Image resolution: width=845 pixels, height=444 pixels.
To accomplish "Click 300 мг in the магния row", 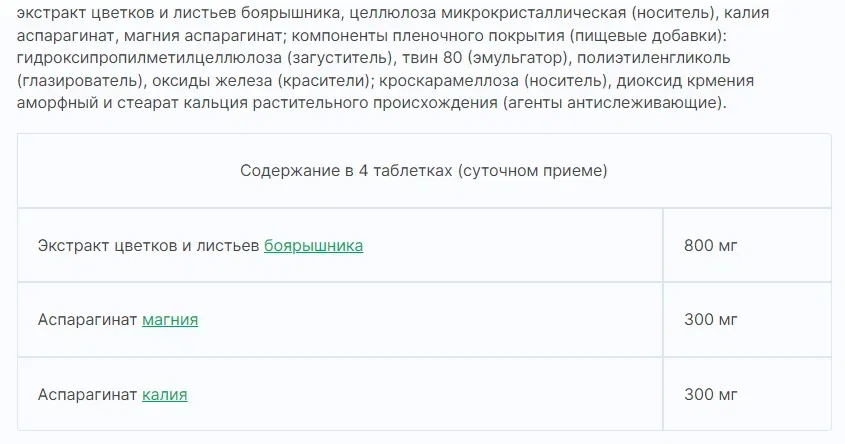I will [x=711, y=320].
